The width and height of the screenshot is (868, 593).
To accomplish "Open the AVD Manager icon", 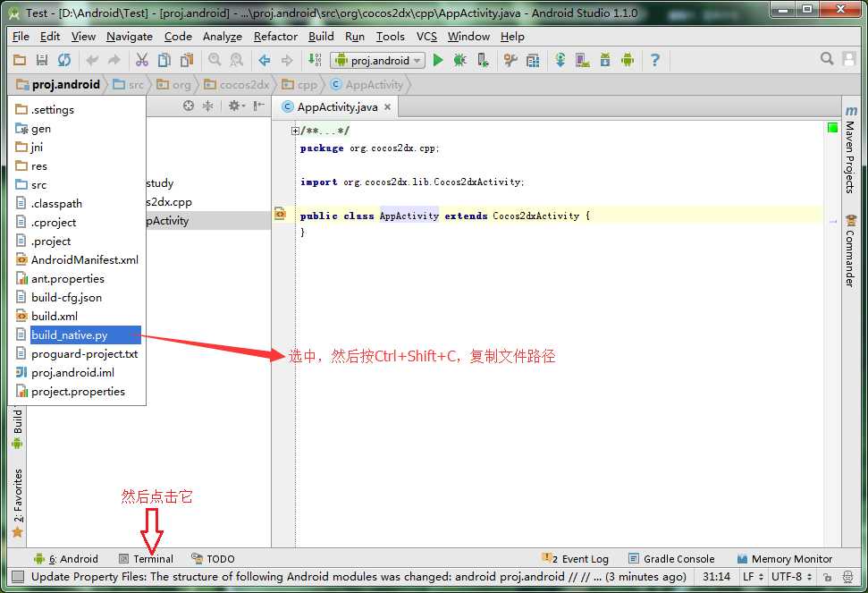I will (582, 60).
